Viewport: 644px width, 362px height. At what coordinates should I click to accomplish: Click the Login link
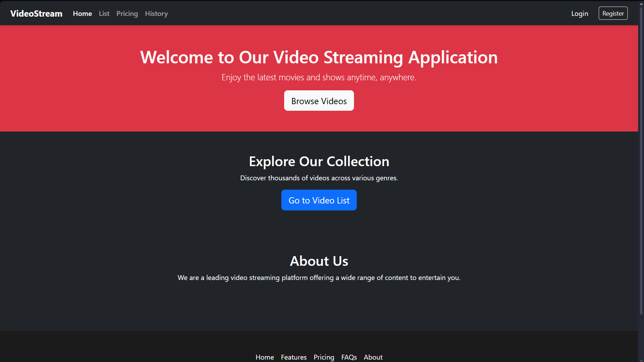click(x=579, y=13)
